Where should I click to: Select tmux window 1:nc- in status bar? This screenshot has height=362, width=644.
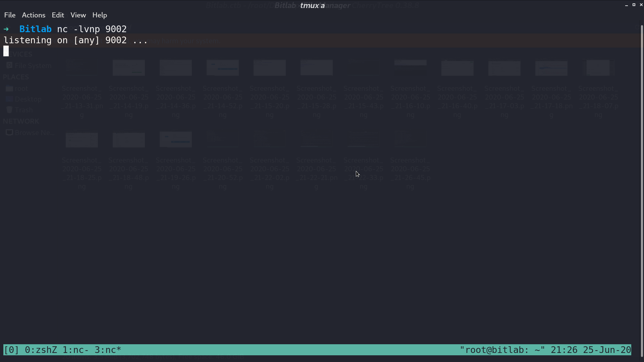tap(76, 350)
